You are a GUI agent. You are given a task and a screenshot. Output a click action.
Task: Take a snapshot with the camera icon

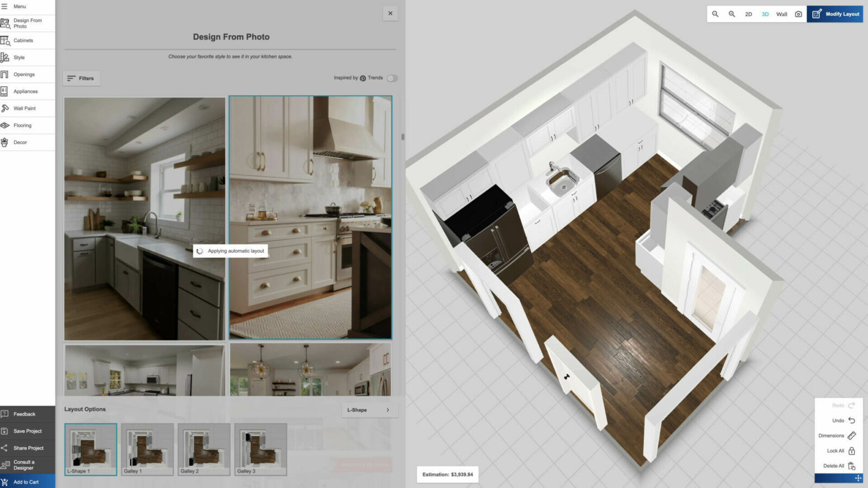tap(798, 14)
